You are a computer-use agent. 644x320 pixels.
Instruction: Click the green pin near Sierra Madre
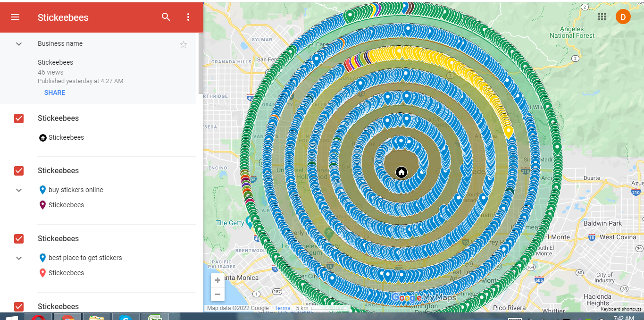tap(557, 149)
